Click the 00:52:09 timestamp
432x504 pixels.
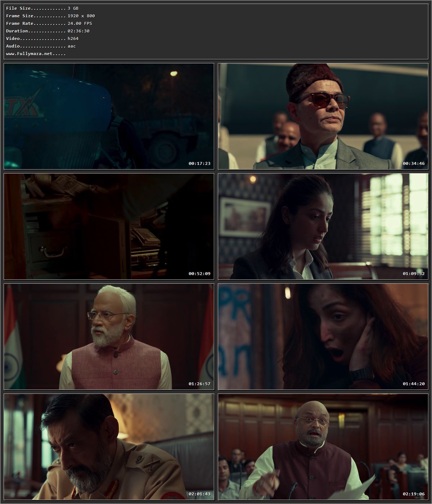(199, 274)
